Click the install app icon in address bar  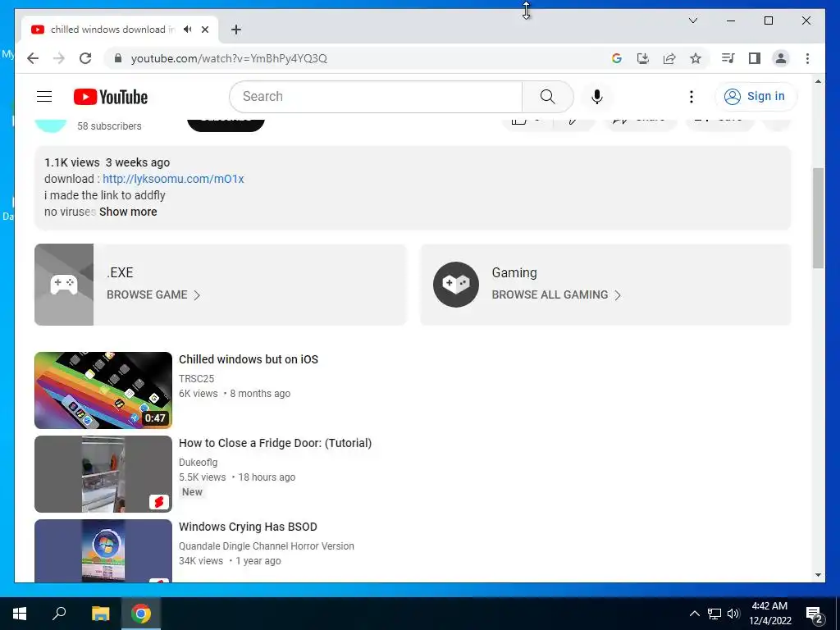[x=643, y=58]
